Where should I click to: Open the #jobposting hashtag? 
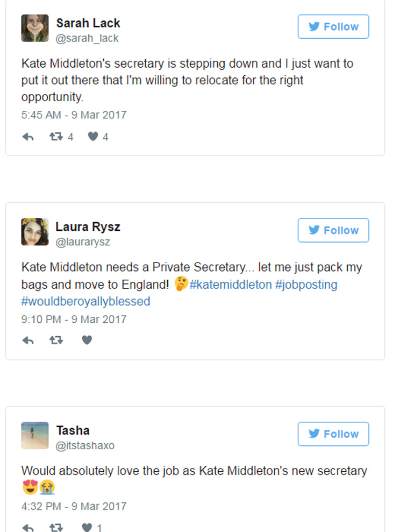click(x=306, y=285)
